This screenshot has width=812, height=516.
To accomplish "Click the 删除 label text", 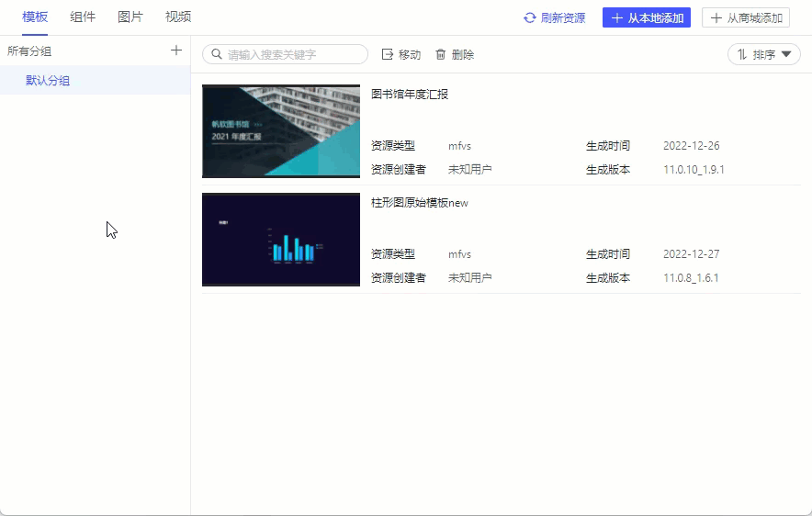I will click(463, 55).
